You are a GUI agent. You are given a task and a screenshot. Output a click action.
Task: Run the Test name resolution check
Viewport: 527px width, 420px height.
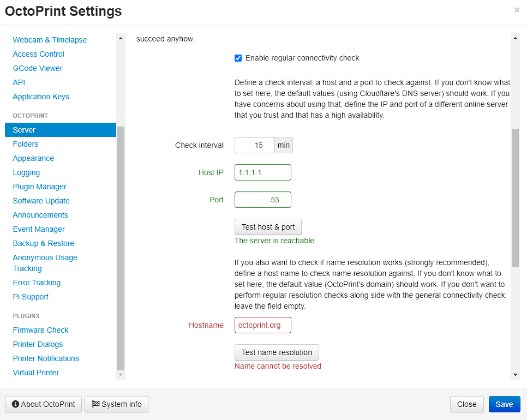(277, 352)
